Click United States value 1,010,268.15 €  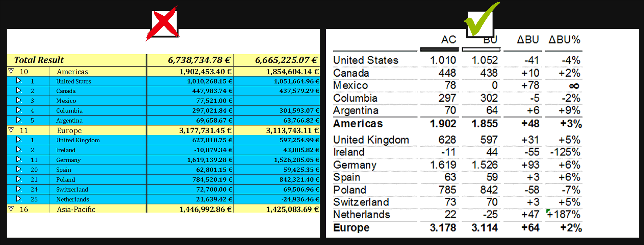[x=210, y=81]
